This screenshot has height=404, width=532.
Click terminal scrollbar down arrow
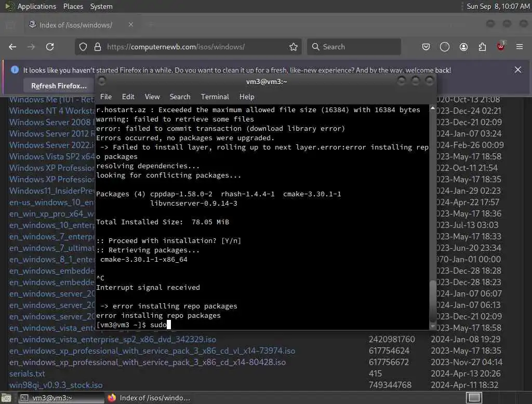coord(433,326)
